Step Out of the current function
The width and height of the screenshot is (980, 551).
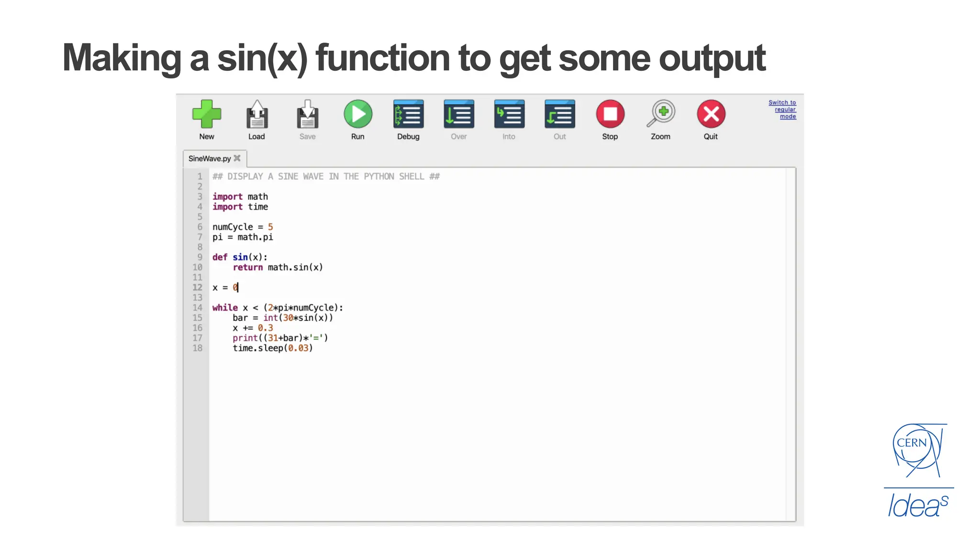click(559, 114)
